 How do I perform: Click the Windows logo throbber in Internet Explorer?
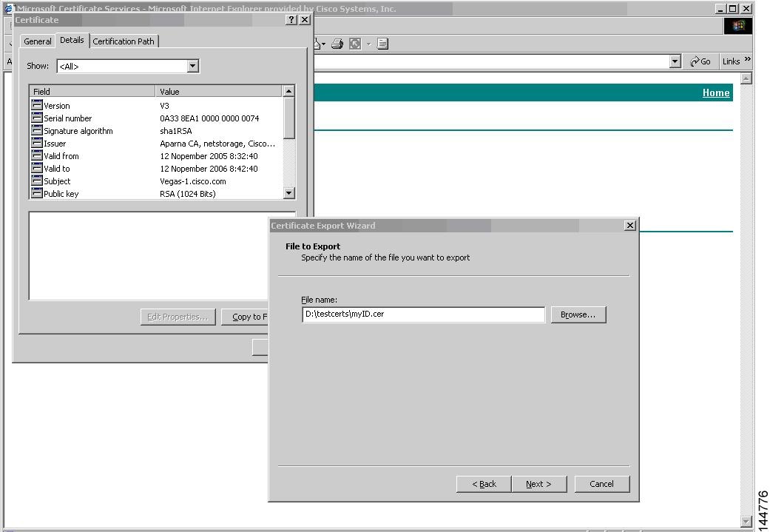click(738, 26)
